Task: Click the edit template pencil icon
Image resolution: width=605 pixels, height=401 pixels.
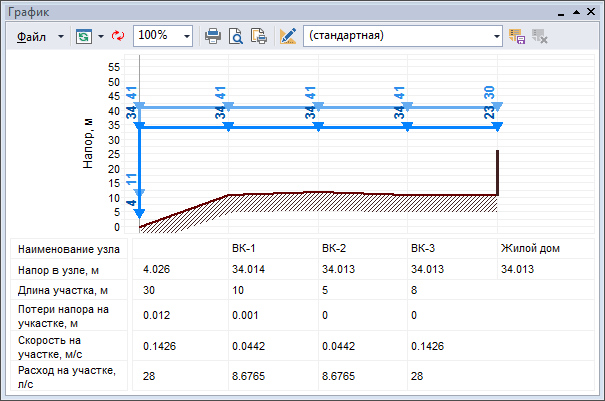Action: 289,35
